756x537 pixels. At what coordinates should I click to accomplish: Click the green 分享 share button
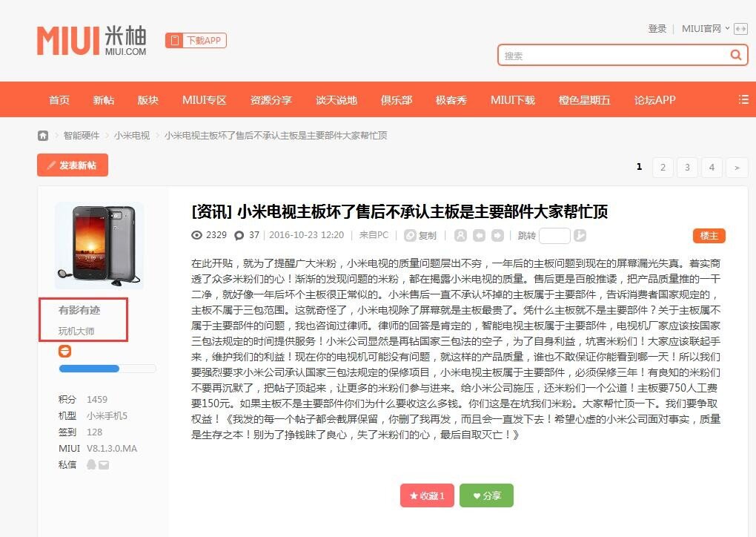tap(486, 495)
